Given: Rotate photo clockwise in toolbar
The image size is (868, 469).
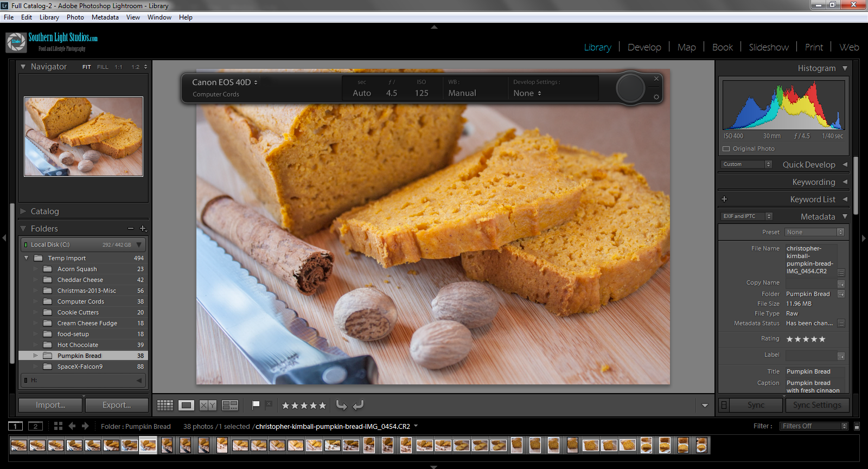Looking at the screenshot, I should click(358, 405).
